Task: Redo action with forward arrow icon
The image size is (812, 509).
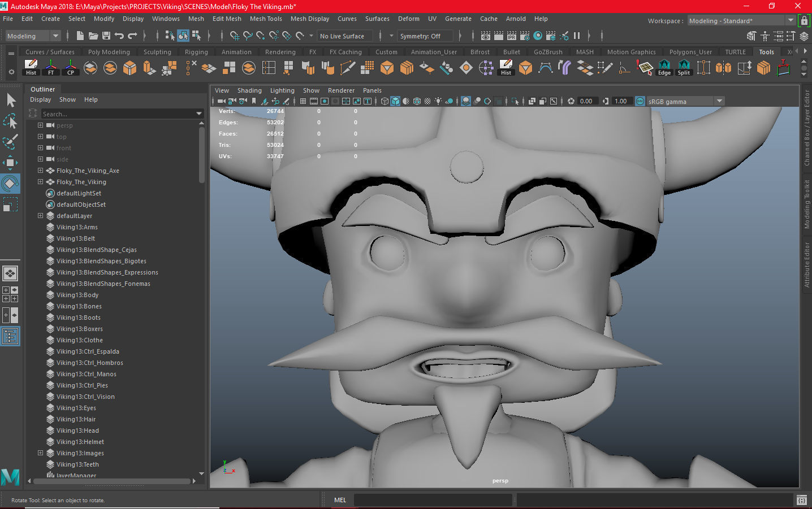Action: click(x=132, y=36)
